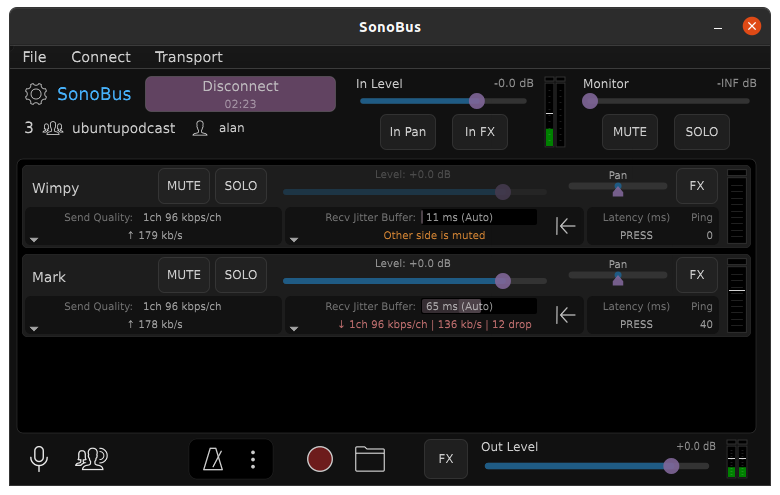This screenshot has width=780, height=495.
Task: Mute the Mark peer
Action: pyautogui.click(x=184, y=275)
